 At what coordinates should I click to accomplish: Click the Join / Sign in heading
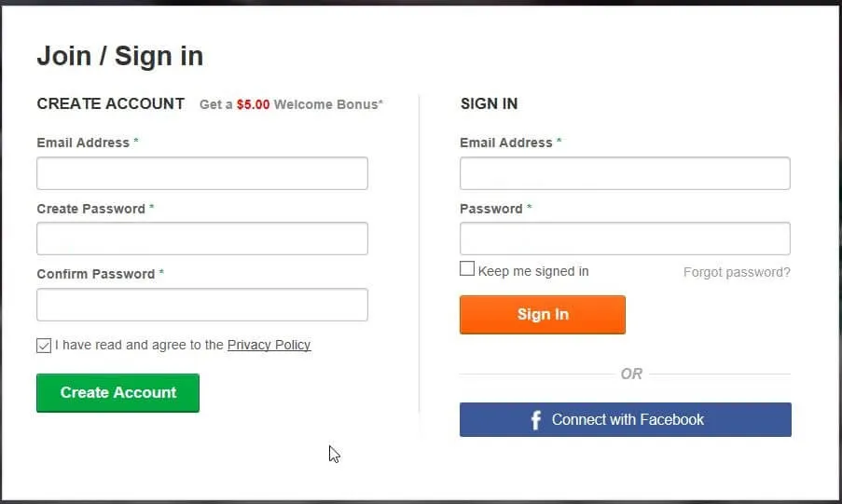[119, 57]
